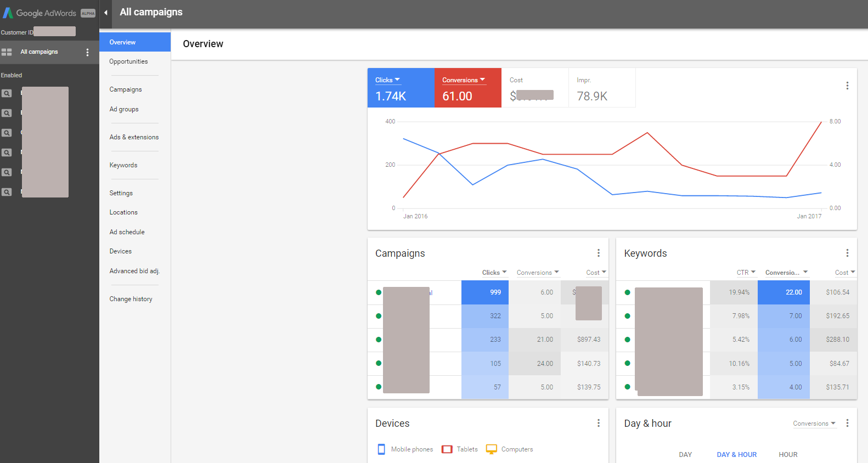The width and height of the screenshot is (868, 463).
Task: Click the $106.54 keyword cost cell
Action: [x=833, y=292]
